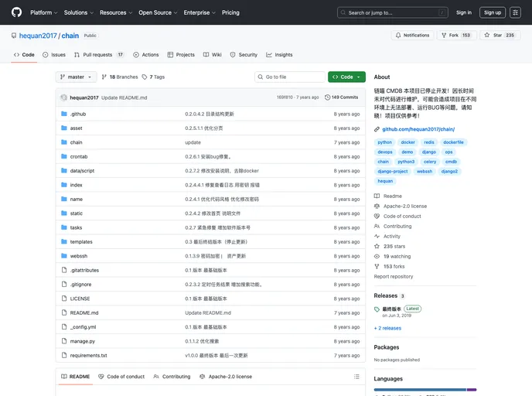Expand the Open Source menu
The image size is (532, 396).
157,12
